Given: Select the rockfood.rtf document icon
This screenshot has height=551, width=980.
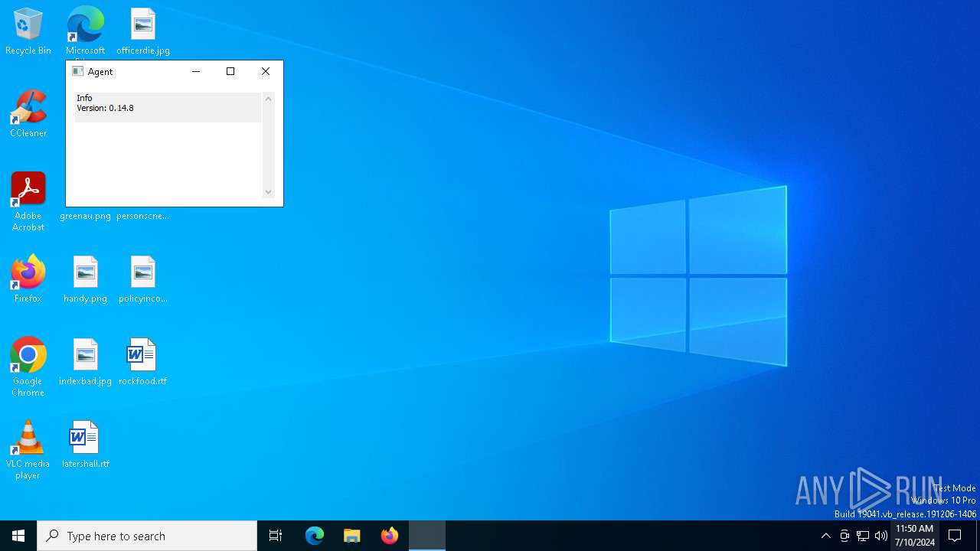Looking at the screenshot, I should click(143, 362).
